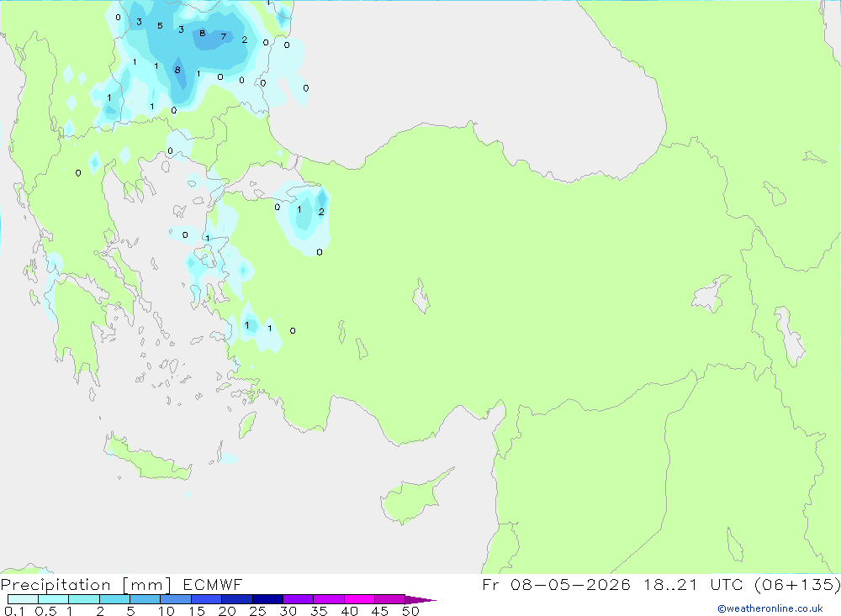Click the 25–30 mm navy legend swatch
Image resolution: width=841 pixels, height=616 pixels.
coord(267,599)
